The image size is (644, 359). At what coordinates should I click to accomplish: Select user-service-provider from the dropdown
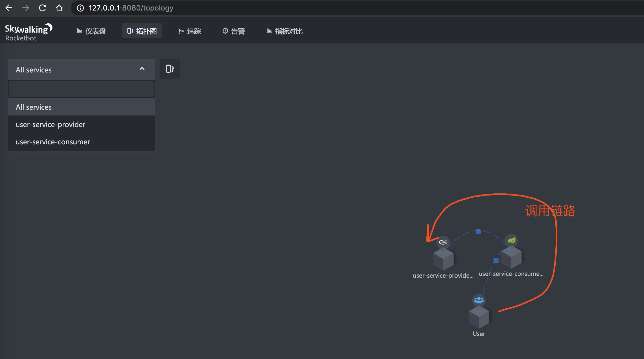(50, 124)
